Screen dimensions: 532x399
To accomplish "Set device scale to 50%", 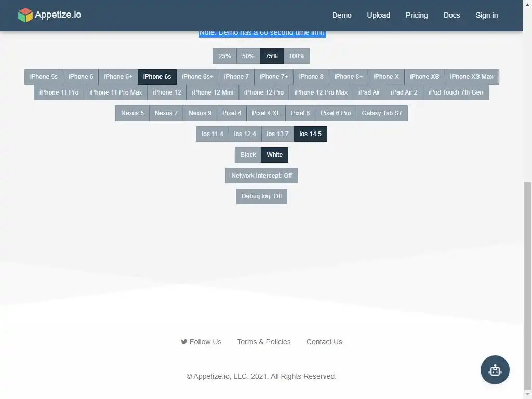I will point(248,56).
